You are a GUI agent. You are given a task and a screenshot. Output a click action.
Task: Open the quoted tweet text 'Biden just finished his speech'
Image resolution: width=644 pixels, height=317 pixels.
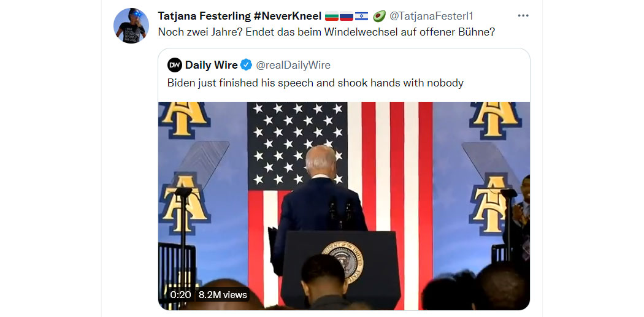[x=315, y=83]
